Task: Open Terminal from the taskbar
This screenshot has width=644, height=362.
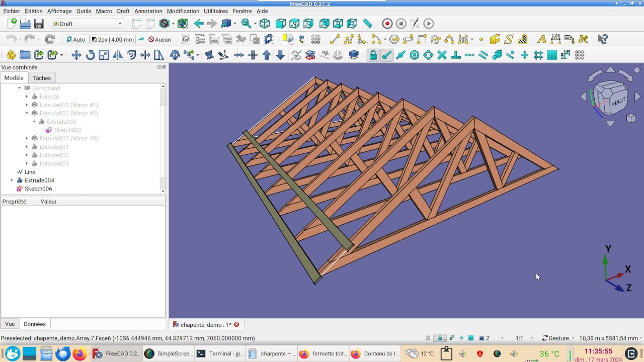Action: pos(220,353)
